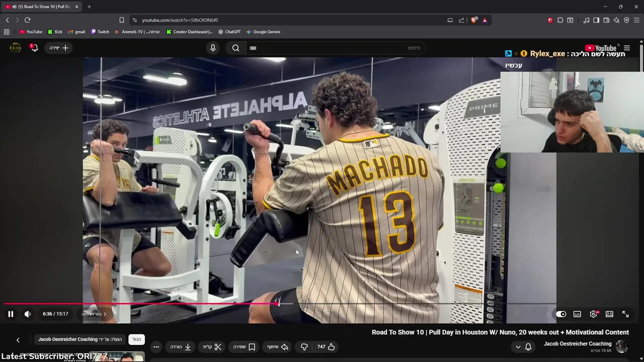Image resolution: width=644 pixels, height=362 pixels.
Task: Open the browser extensions puzzle icon
Action: tap(560, 20)
